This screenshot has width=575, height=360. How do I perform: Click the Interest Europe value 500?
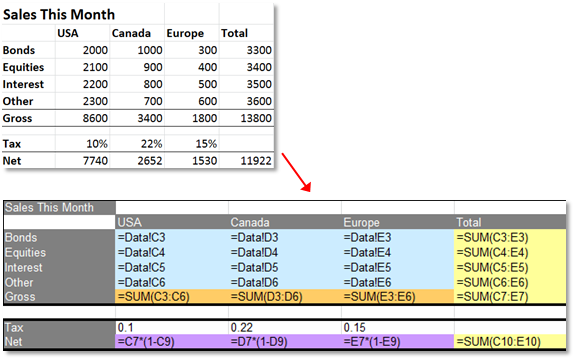208,84
